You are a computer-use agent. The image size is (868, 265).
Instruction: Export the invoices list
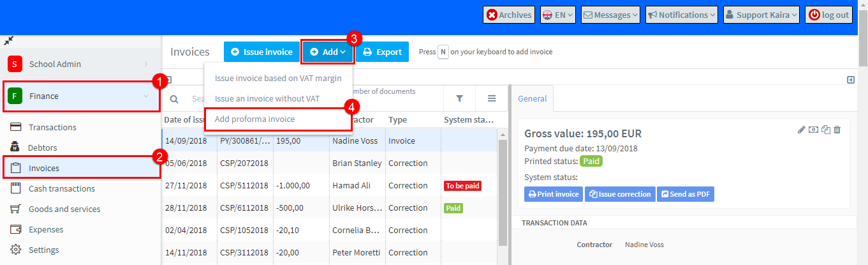[382, 52]
